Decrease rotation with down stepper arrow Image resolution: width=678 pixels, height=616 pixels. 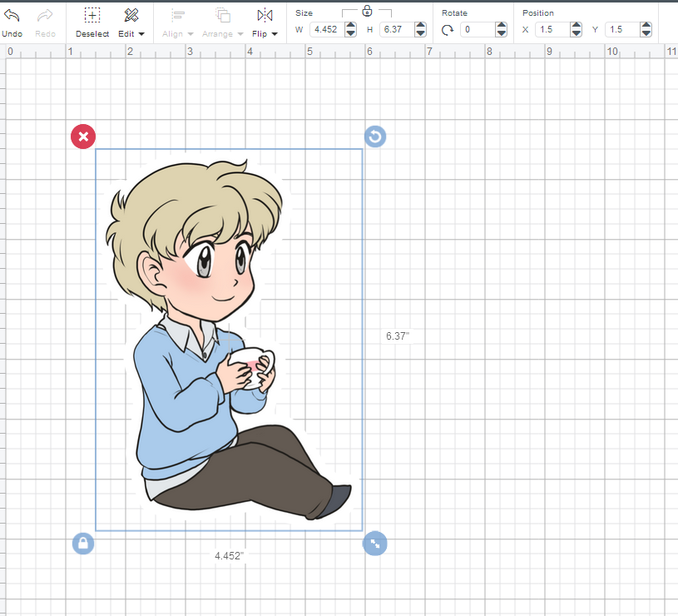point(501,33)
